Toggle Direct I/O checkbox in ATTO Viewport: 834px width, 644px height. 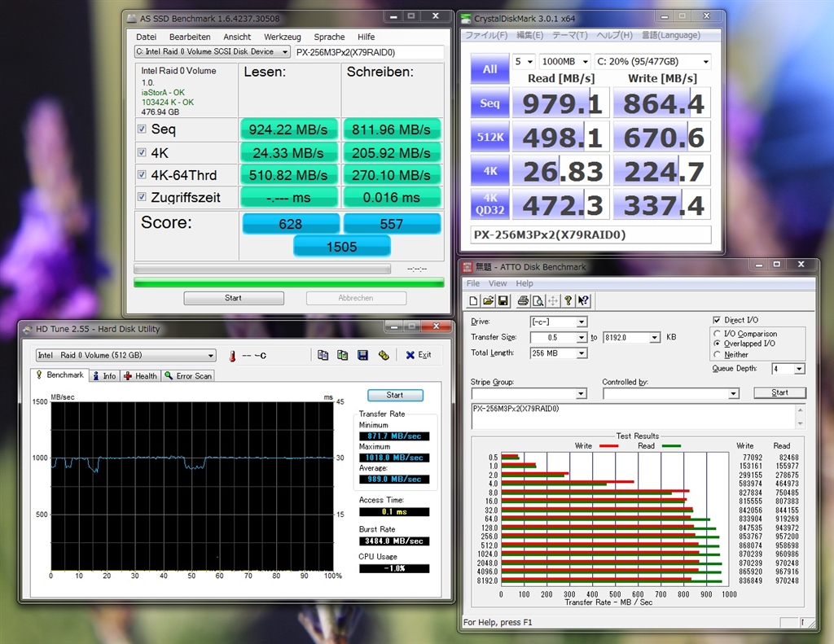coord(717,320)
